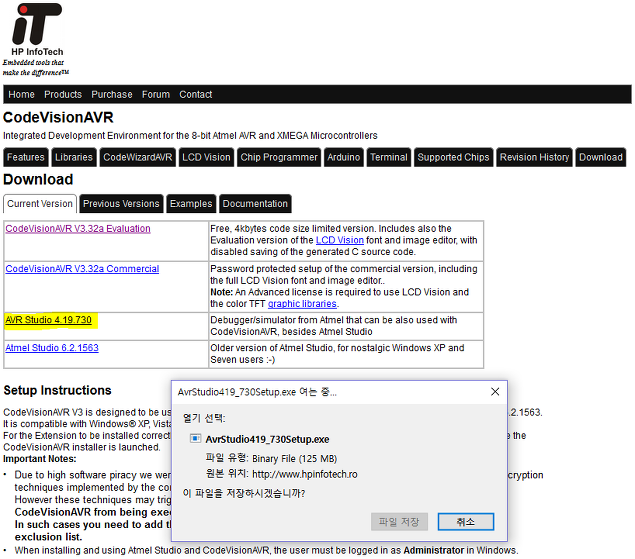Viewport: 635px width, 559px height.
Task: Click the source URL http://www.hpinfotech.ro
Action: pos(305,474)
